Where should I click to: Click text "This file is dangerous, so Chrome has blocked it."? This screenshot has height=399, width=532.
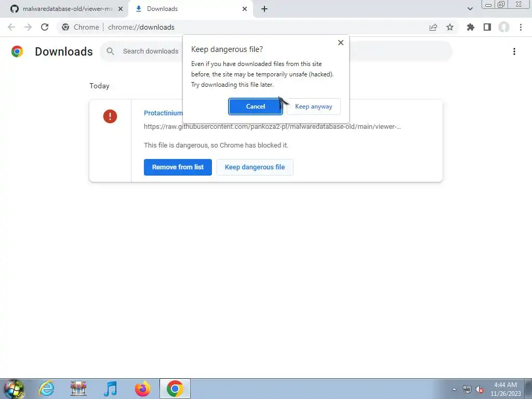(x=216, y=145)
